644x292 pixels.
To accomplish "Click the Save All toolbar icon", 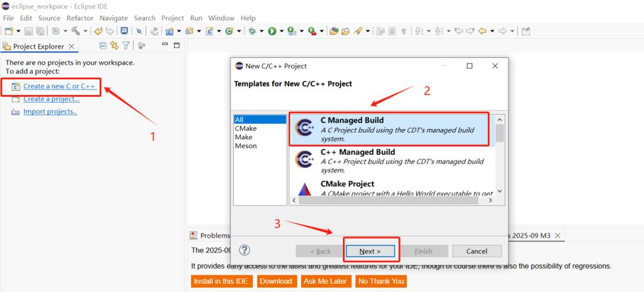I will click(x=40, y=31).
